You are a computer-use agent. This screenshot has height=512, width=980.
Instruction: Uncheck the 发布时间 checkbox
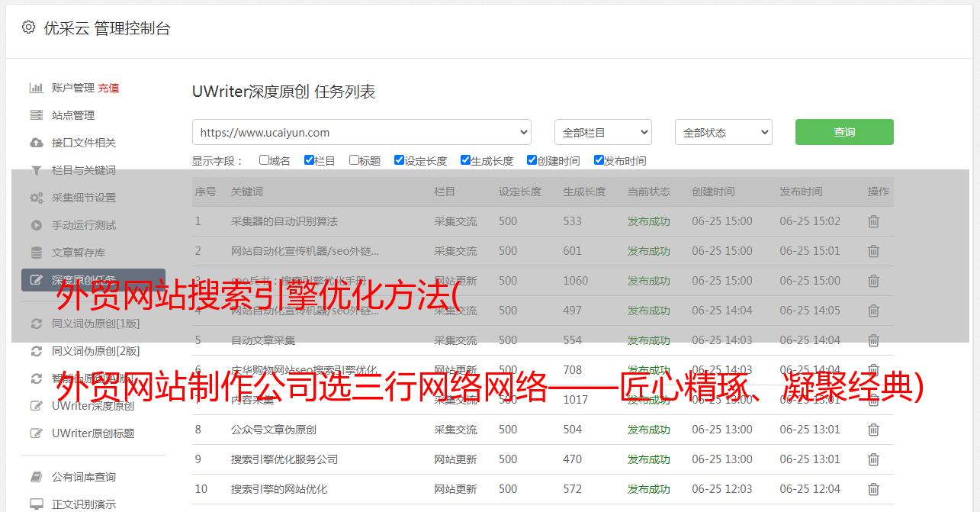point(599,160)
